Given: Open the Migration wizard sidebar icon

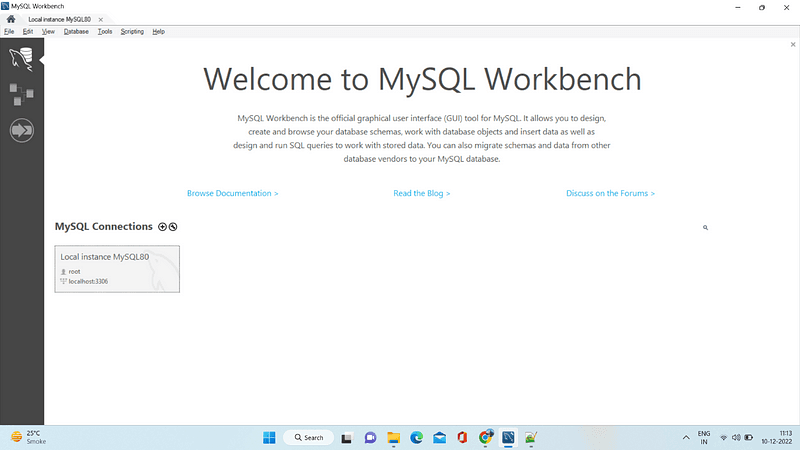Looking at the screenshot, I should click(x=21, y=131).
